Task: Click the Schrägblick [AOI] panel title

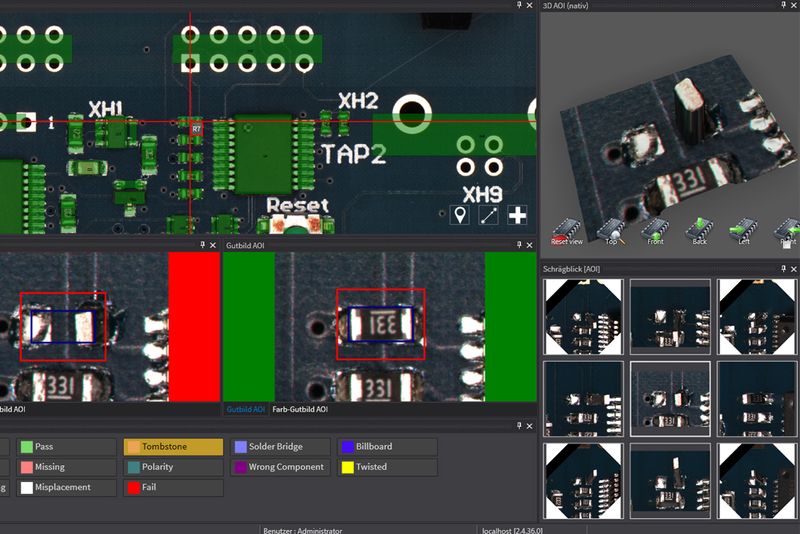Action: tap(571, 269)
